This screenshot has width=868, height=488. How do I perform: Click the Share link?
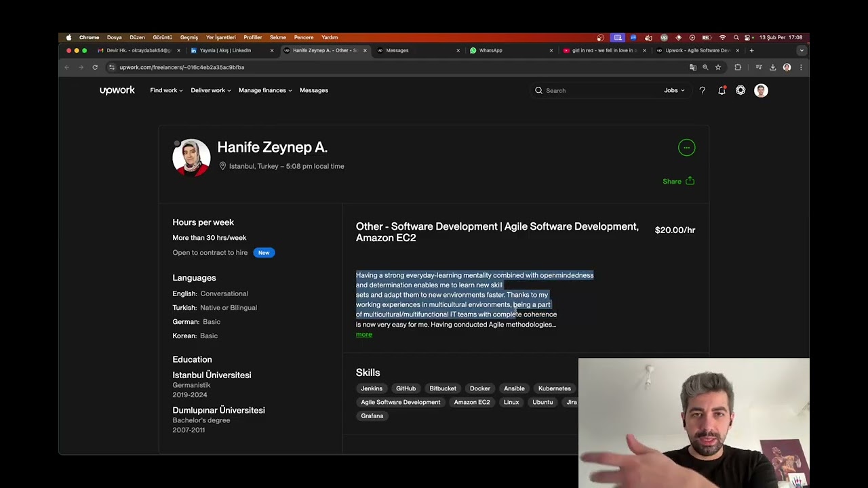coord(672,181)
